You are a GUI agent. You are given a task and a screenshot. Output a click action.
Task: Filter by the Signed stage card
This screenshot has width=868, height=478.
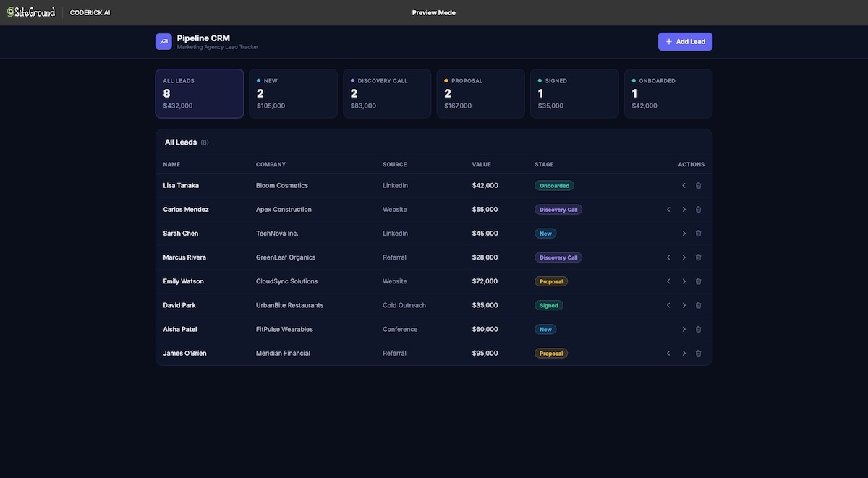click(x=574, y=93)
